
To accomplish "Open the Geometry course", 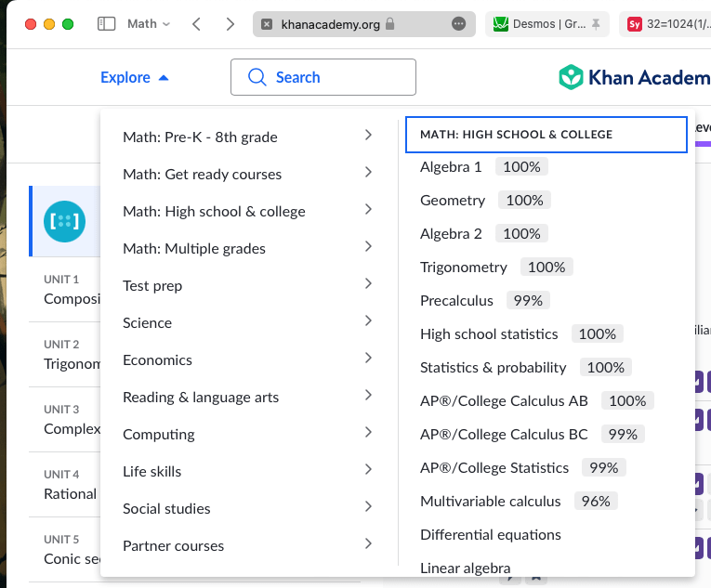I will [x=453, y=201].
